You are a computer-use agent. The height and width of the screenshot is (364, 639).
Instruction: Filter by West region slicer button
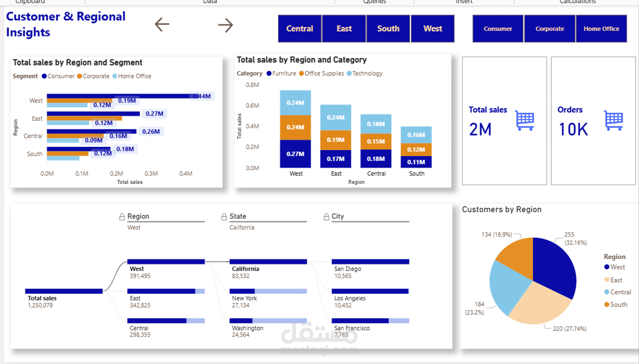[x=432, y=29]
